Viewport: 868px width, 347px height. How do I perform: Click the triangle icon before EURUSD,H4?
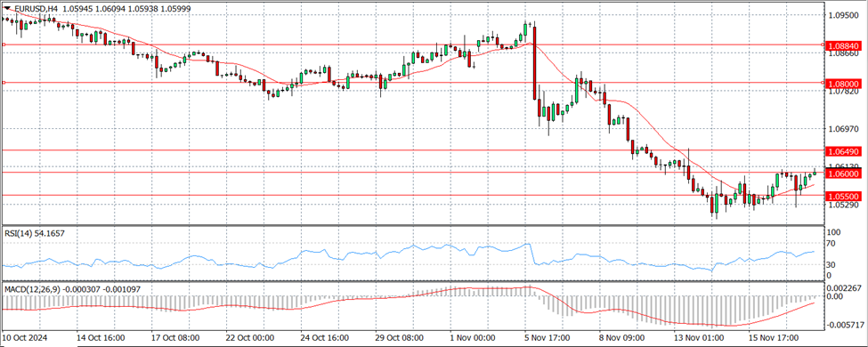[8, 9]
